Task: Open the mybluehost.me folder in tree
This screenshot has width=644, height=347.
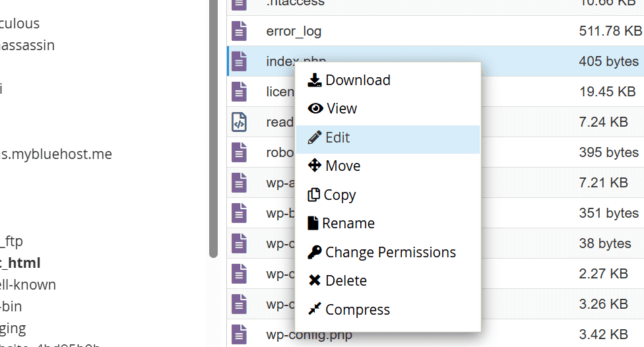Action: tap(56, 154)
